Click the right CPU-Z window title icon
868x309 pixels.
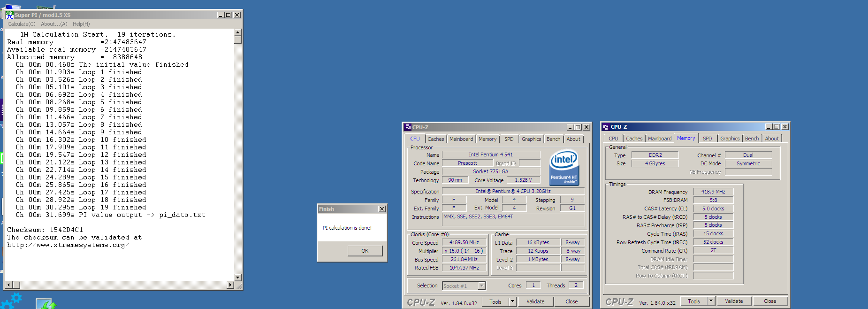click(606, 127)
